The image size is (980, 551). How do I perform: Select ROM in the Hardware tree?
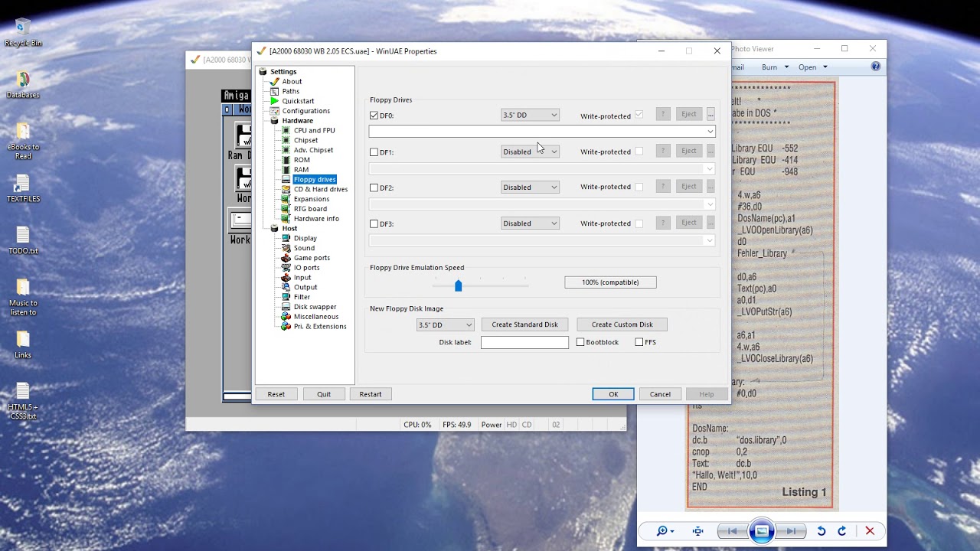[302, 160]
